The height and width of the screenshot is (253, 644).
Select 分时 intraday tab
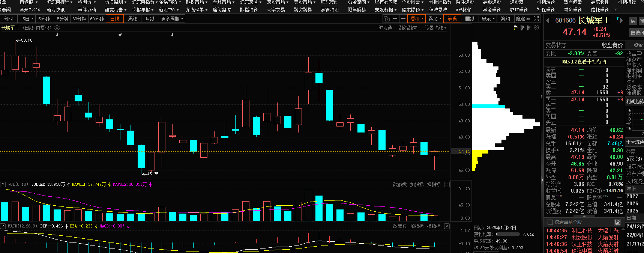click(x=8, y=18)
